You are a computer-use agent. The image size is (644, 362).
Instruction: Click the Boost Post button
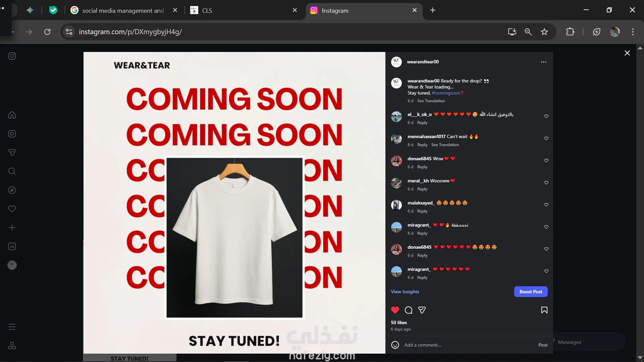tap(531, 292)
